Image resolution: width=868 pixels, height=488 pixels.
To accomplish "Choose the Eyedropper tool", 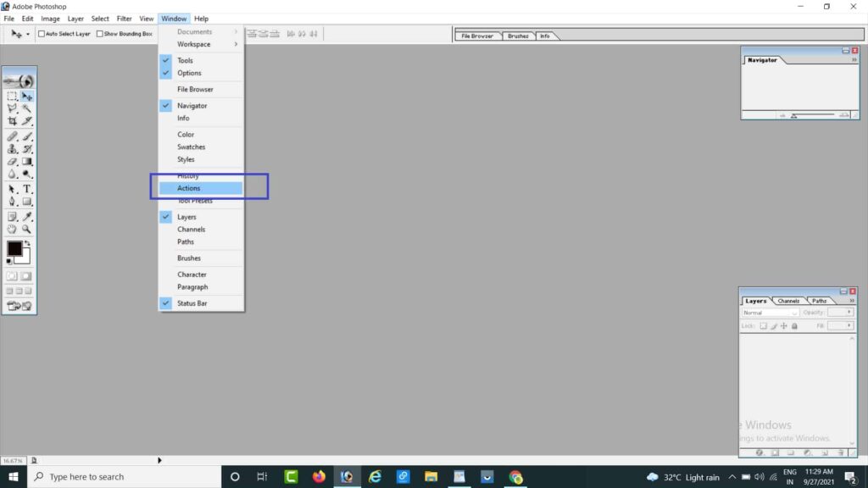I will coord(27,216).
